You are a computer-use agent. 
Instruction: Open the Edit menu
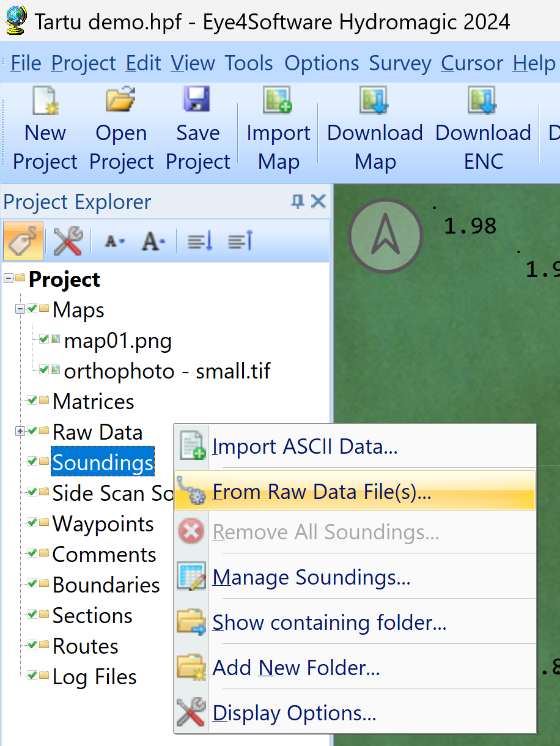[x=143, y=63]
